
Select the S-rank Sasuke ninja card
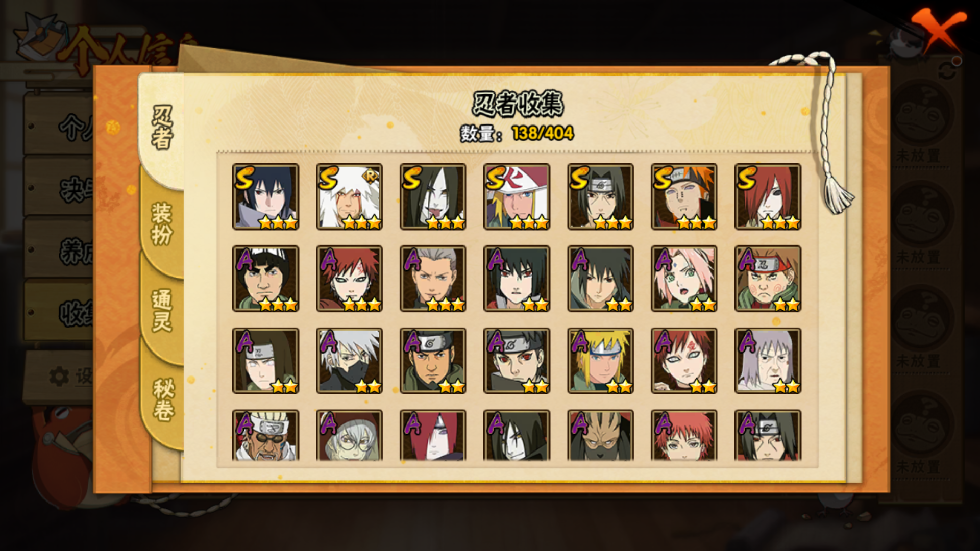[x=265, y=196]
